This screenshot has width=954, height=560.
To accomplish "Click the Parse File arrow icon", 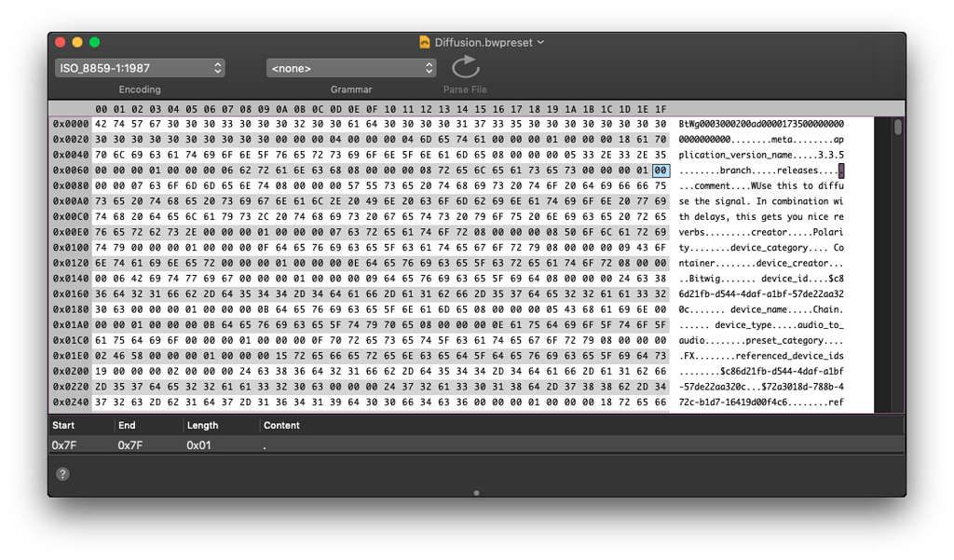I will (x=465, y=68).
